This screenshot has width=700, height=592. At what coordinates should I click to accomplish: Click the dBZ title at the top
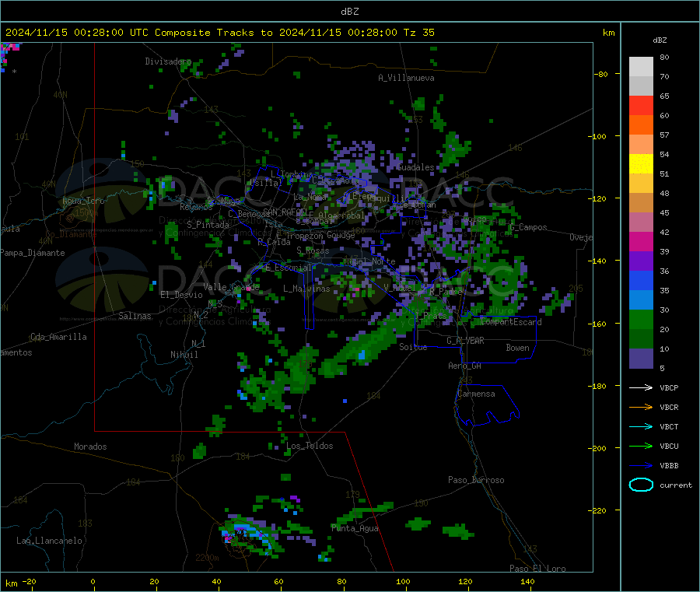coord(349,12)
